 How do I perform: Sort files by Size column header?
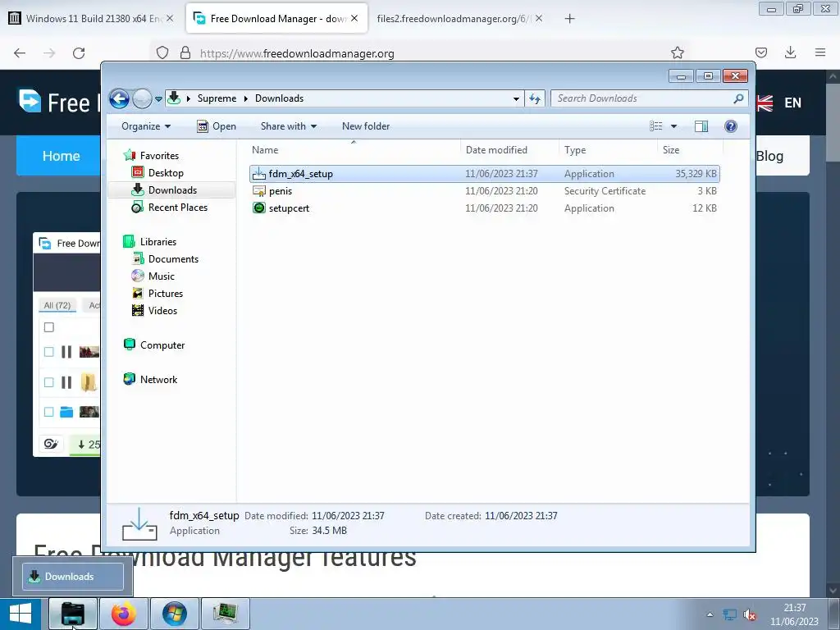coord(690,150)
